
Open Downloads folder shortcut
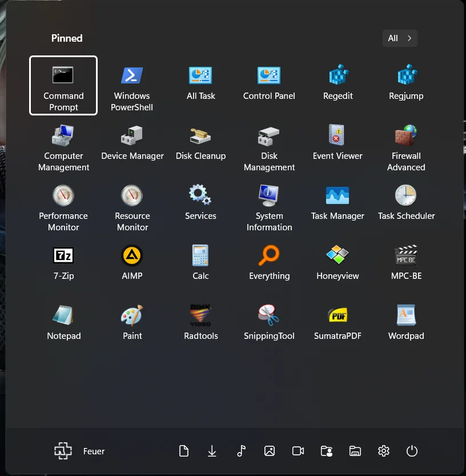coord(212,451)
